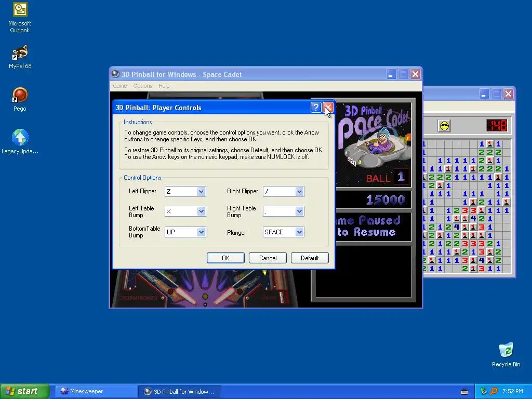Click the "Control Options" group heading
532x399 pixels.
(142, 178)
